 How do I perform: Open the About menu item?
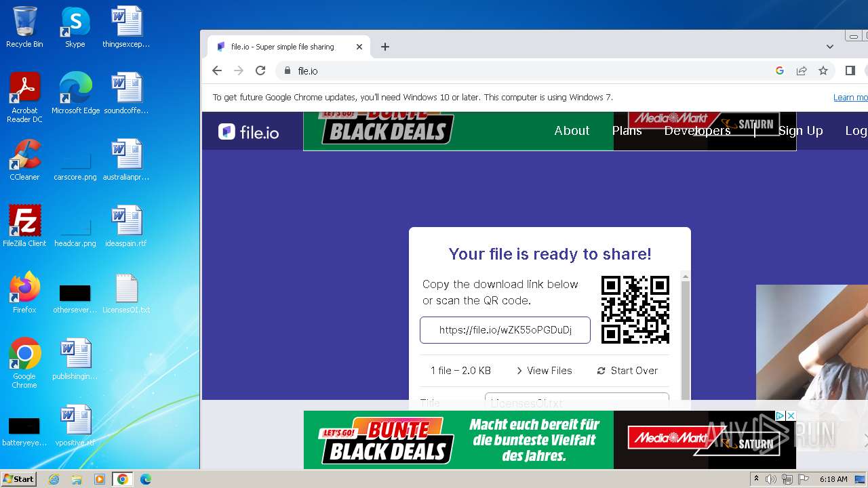click(x=572, y=131)
